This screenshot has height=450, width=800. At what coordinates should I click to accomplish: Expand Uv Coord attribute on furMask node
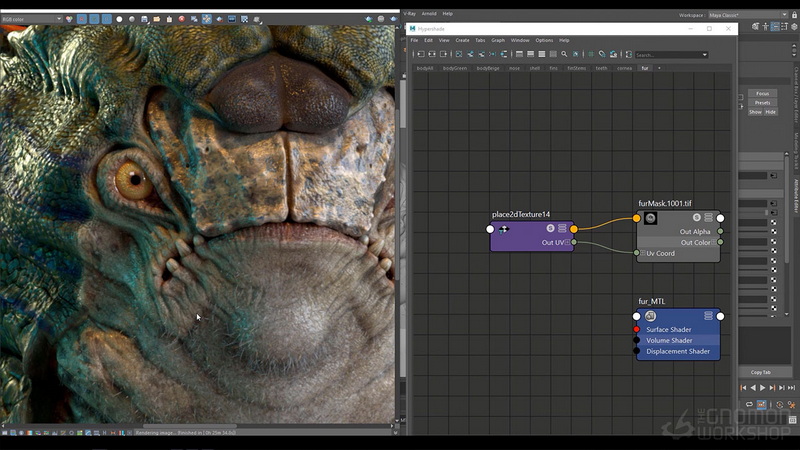(643, 253)
